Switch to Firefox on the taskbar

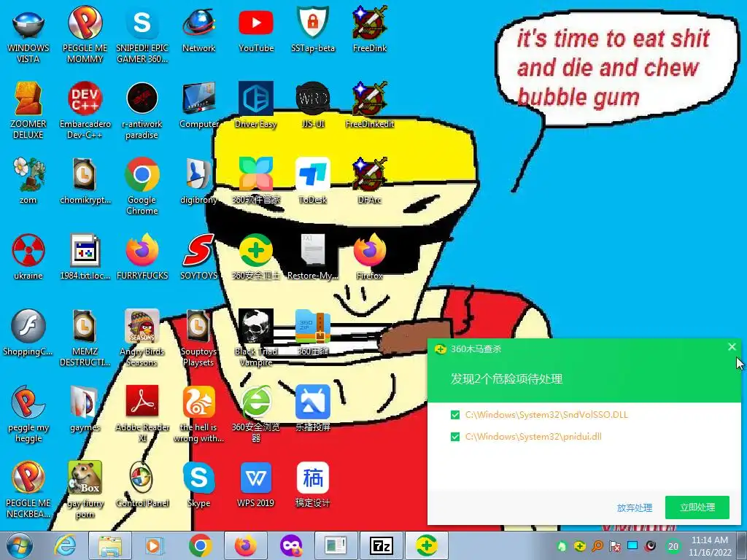click(x=245, y=545)
